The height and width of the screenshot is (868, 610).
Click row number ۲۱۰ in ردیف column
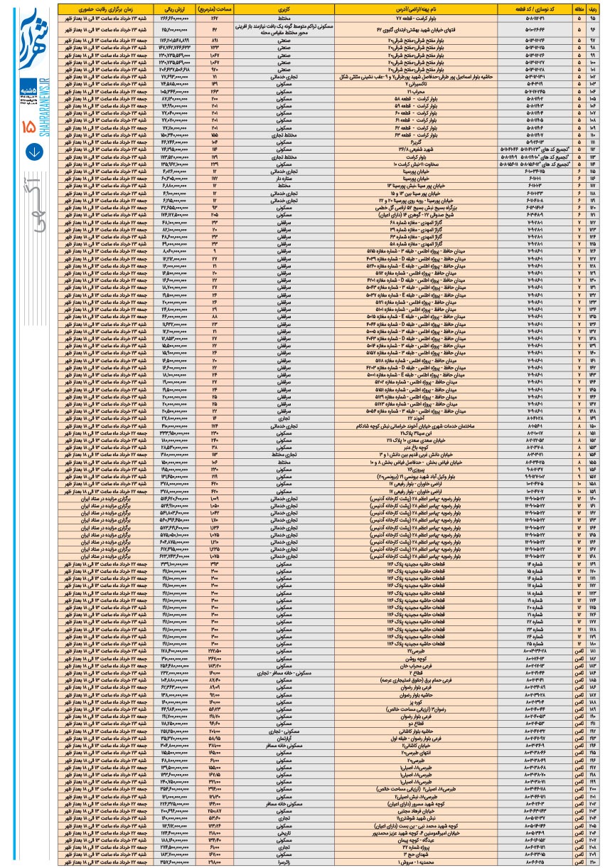(592, 861)
